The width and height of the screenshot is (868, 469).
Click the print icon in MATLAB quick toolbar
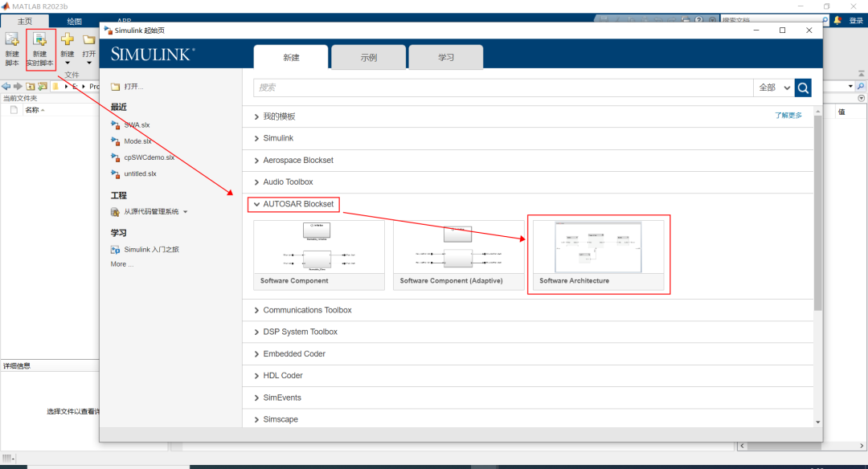686,20
